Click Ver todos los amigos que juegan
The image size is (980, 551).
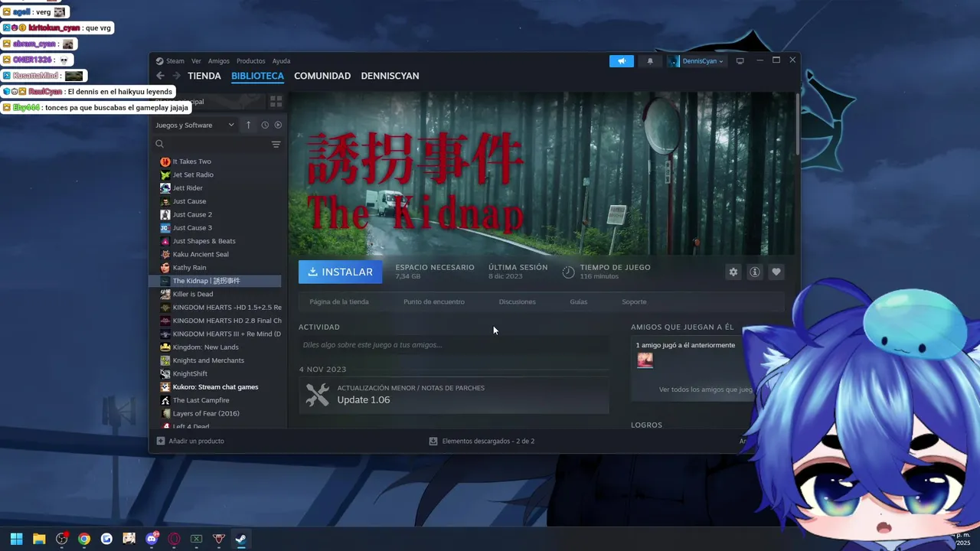707,390
